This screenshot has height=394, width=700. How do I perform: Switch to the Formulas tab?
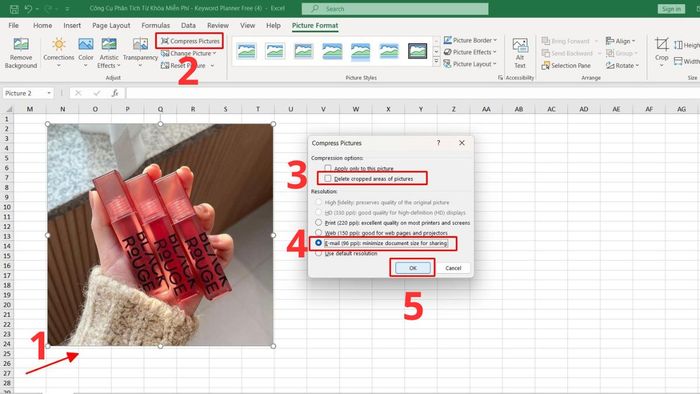coord(155,25)
